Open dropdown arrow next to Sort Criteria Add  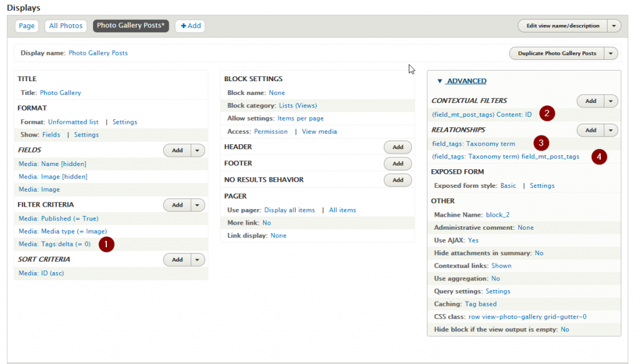coord(198,259)
